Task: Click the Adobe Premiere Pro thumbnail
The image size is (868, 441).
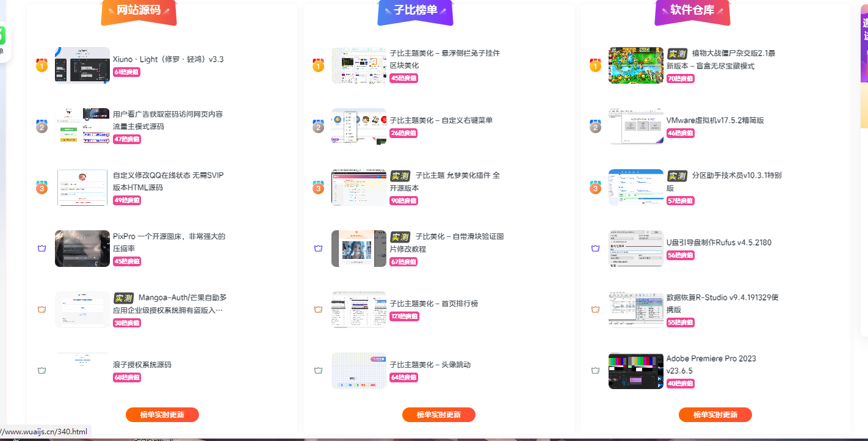Action: [636, 371]
